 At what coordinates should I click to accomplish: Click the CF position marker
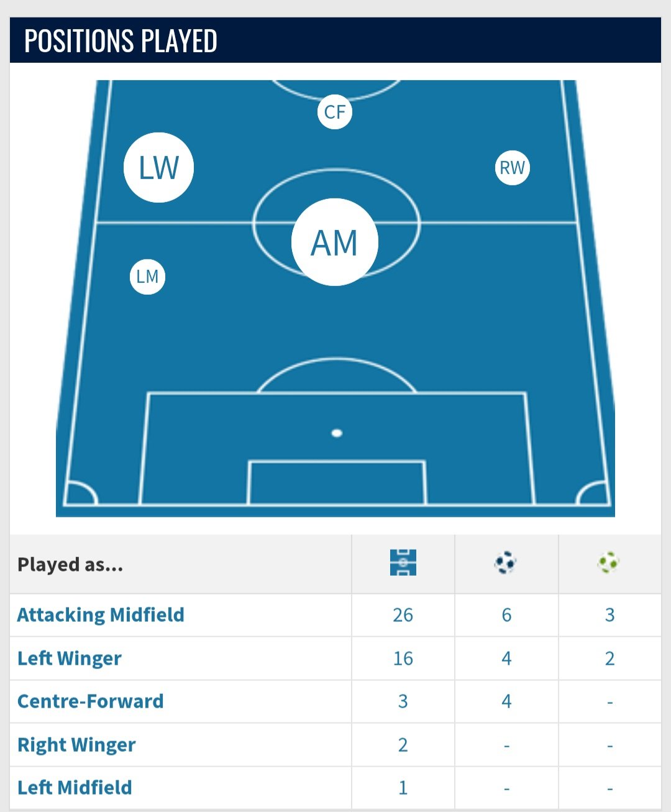pyautogui.click(x=335, y=112)
